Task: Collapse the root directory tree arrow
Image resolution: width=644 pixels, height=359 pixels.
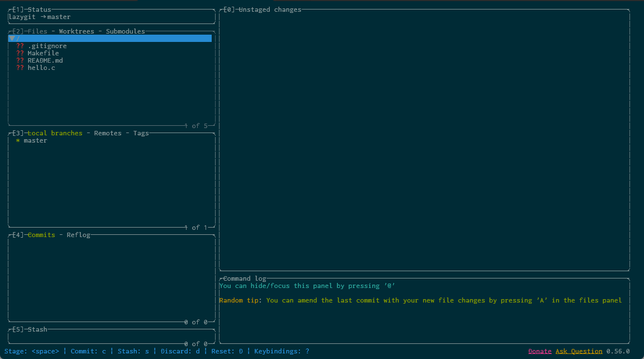Action: coord(12,39)
